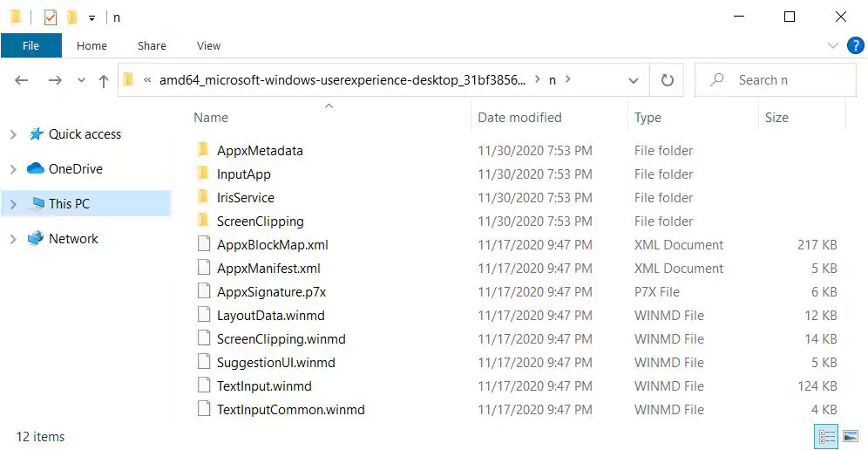
Task: Expand hidden path with double chevron
Action: coord(147,80)
